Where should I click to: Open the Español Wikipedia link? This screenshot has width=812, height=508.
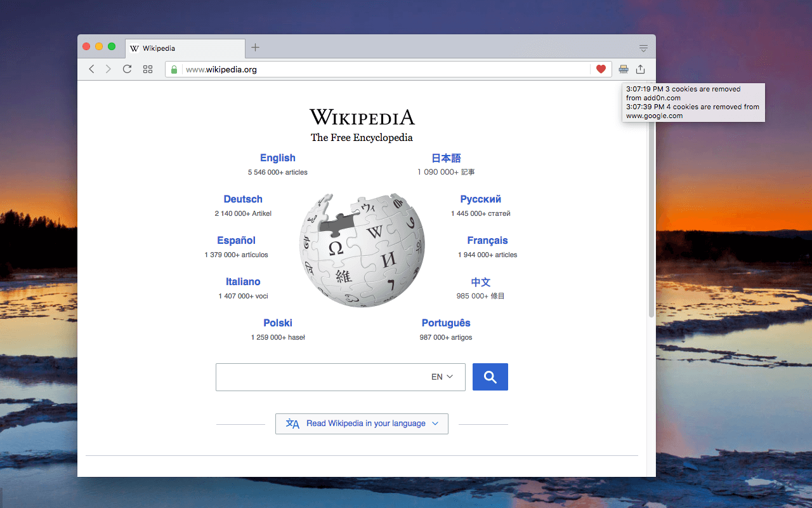(x=237, y=241)
